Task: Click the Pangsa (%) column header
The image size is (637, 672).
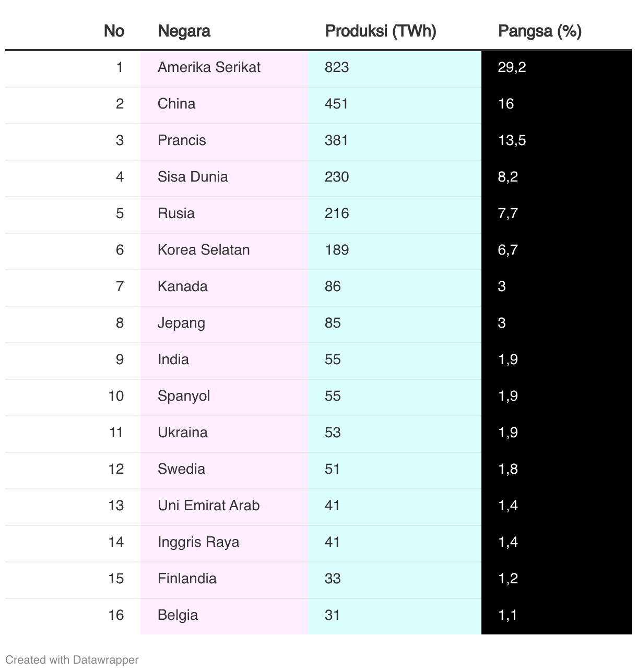Action: [x=540, y=31]
